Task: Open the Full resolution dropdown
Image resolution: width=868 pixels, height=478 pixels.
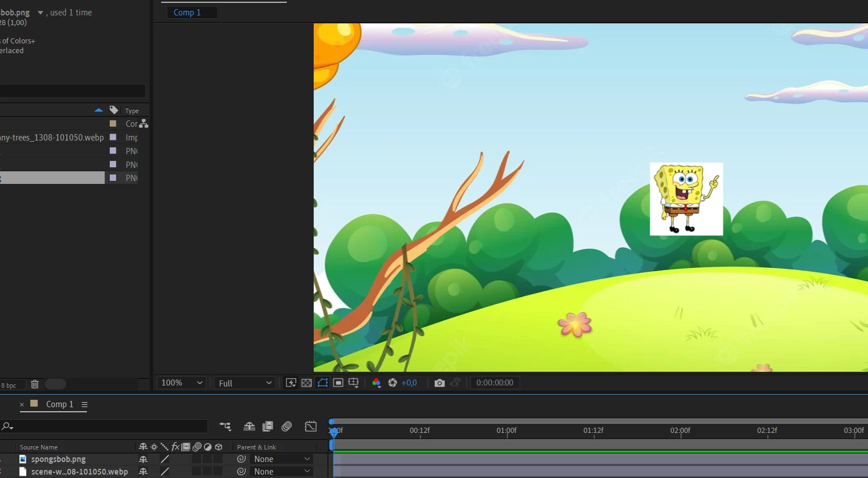Action: [x=245, y=383]
